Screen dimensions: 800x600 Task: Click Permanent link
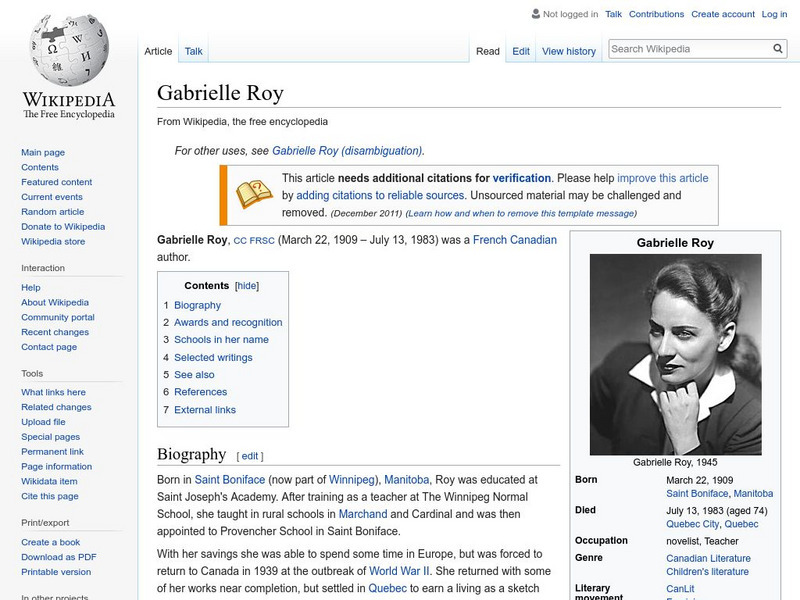coord(53,451)
